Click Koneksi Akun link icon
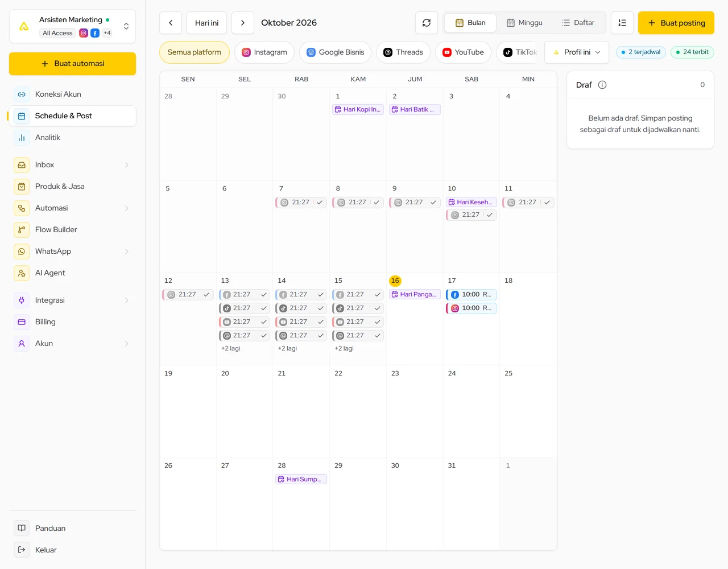The image size is (728, 569). coord(22,94)
